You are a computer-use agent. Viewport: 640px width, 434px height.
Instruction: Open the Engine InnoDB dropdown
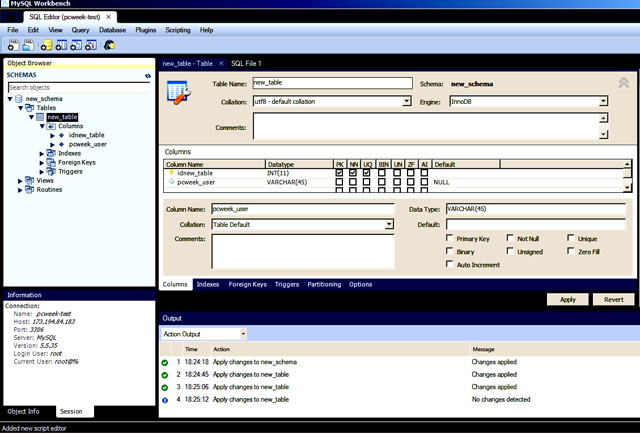click(x=603, y=101)
